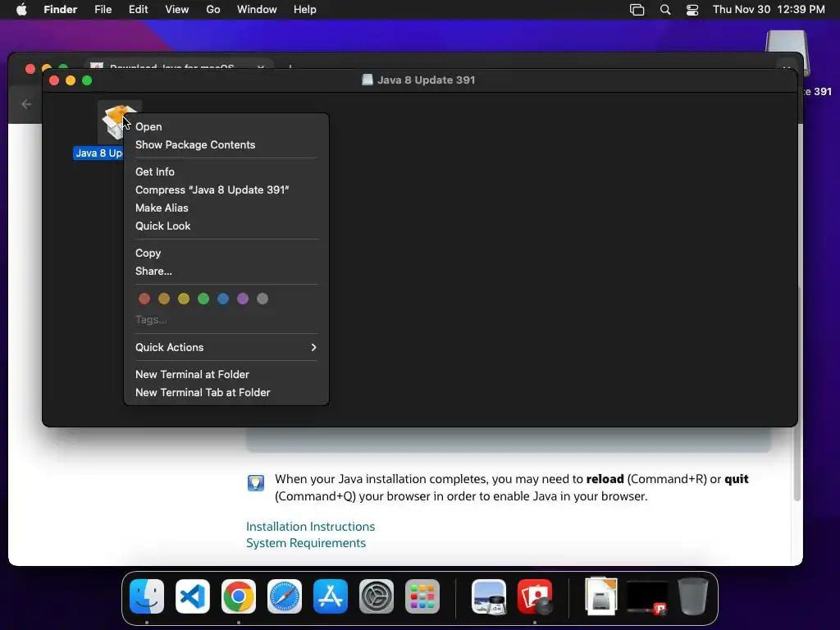840x630 pixels.
Task: Open the recent screen recording thumbnail in dock
Action: point(647,597)
